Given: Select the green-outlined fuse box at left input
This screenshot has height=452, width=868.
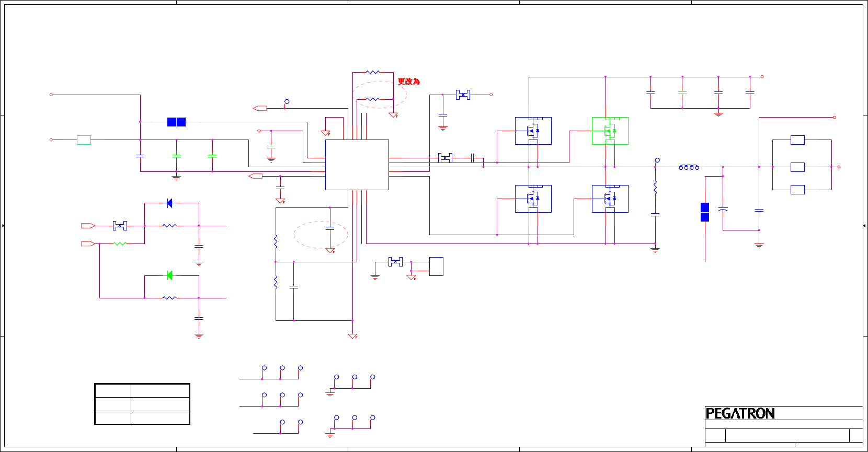Looking at the screenshot, I should coord(84,140).
